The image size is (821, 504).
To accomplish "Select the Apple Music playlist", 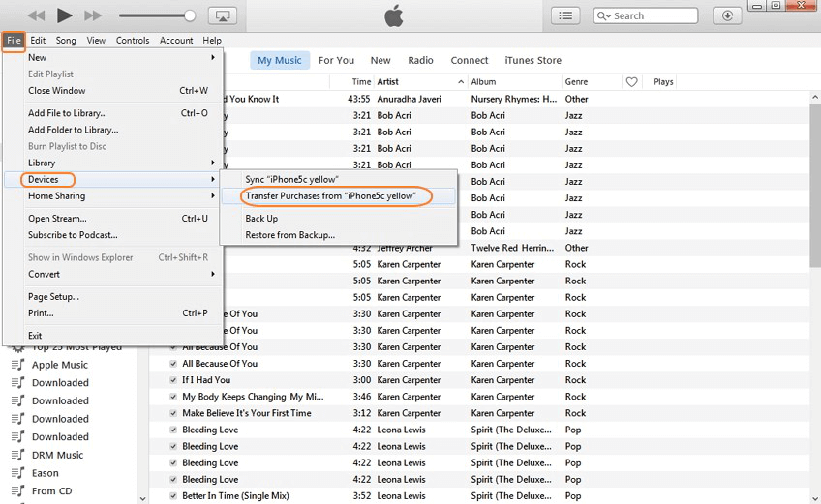I will click(59, 365).
